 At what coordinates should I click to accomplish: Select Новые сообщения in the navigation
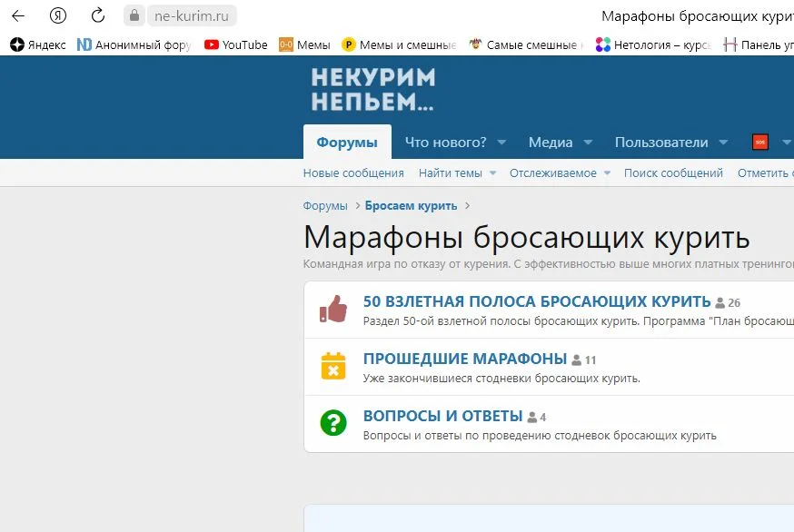(354, 172)
